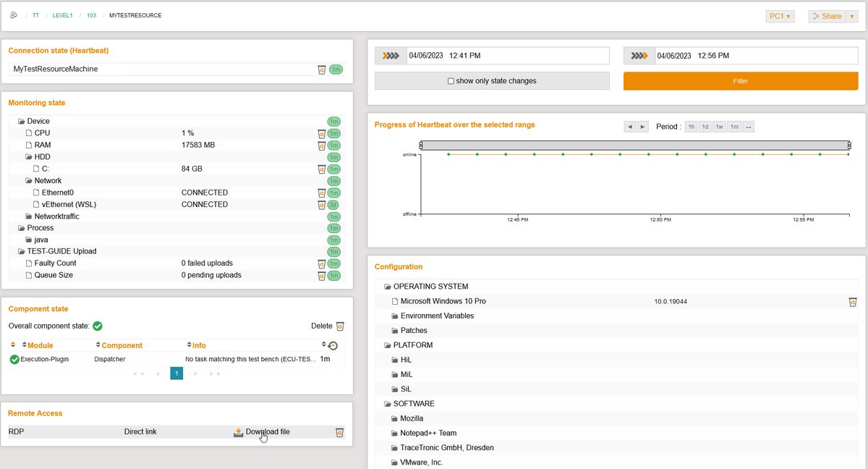Click the delete icon next to Microsoft Windows 10 Pro
The image size is (868, 469).
pyautogui.click(x=852, y=301)
